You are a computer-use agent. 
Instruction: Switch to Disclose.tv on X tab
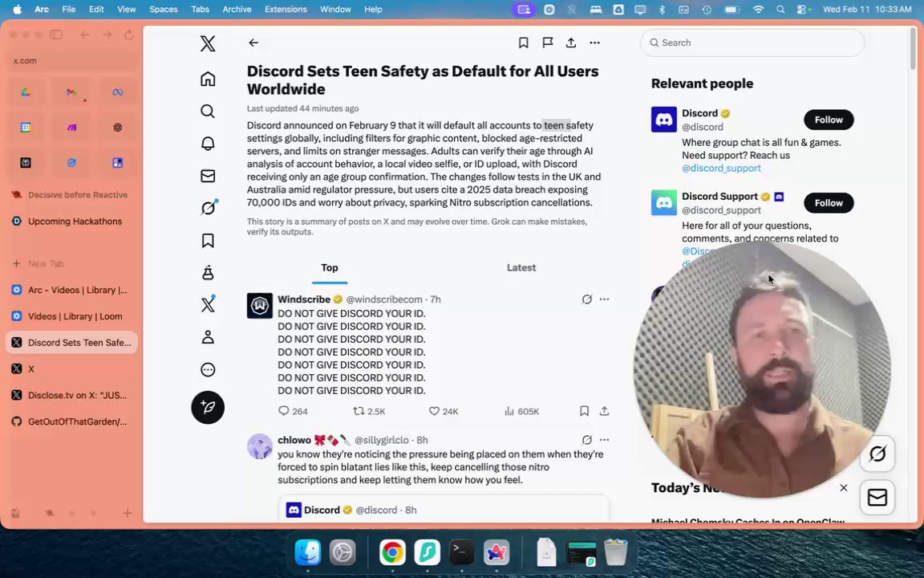pos(71,395)
